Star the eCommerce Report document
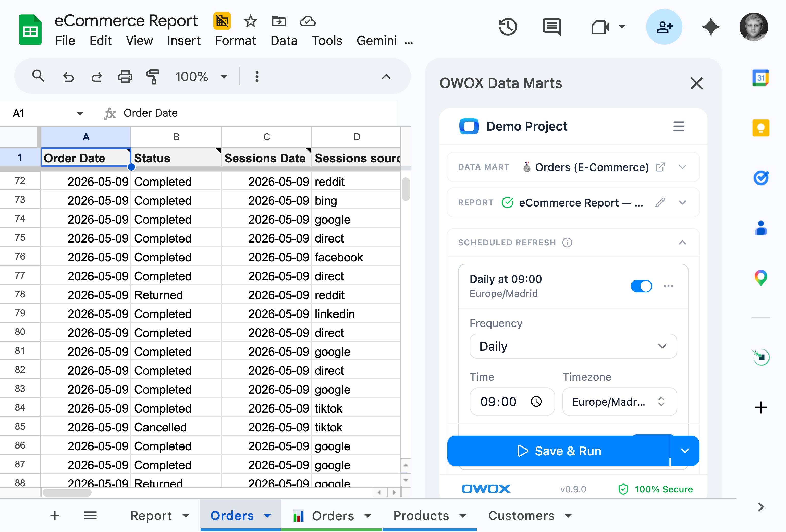 pos(250,21)
